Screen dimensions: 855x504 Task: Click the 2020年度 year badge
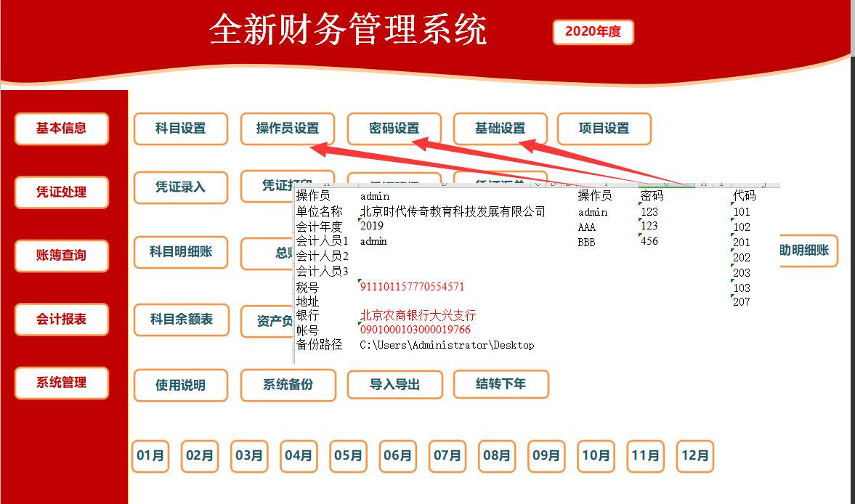coord(593,32)
